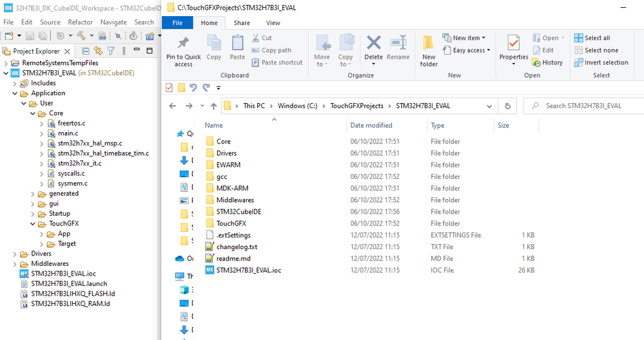The width and height of the screenshot is (644, 340).
Task: Click the Paste icon in ribbon
Action: coord(237,42)
